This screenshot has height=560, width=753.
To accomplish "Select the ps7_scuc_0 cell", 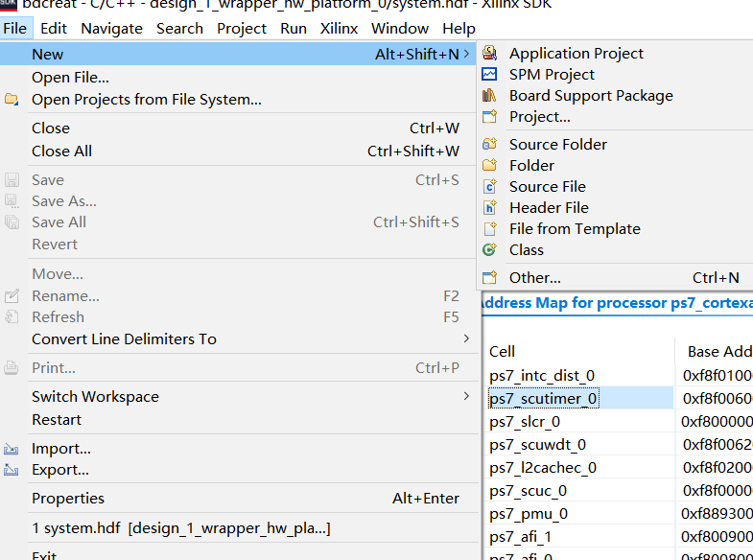I will pyautogui.click(x=528, y=490).
